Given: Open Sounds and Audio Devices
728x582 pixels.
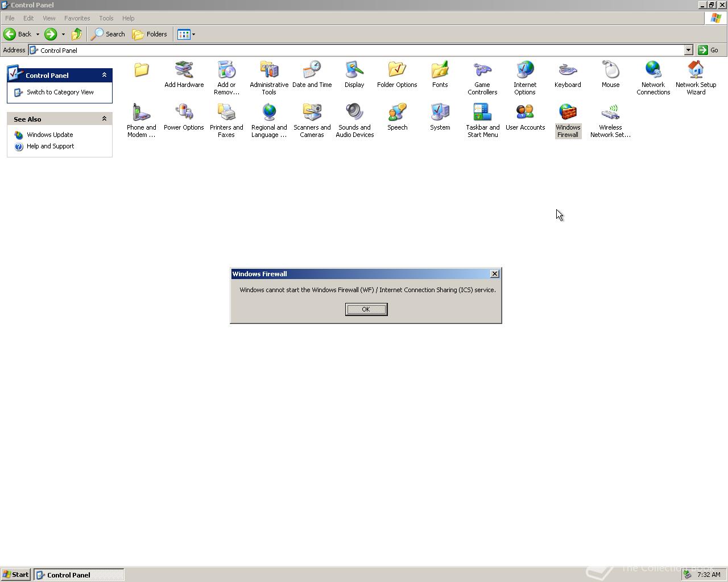Looking at the screenshot, I should point(354,120).
